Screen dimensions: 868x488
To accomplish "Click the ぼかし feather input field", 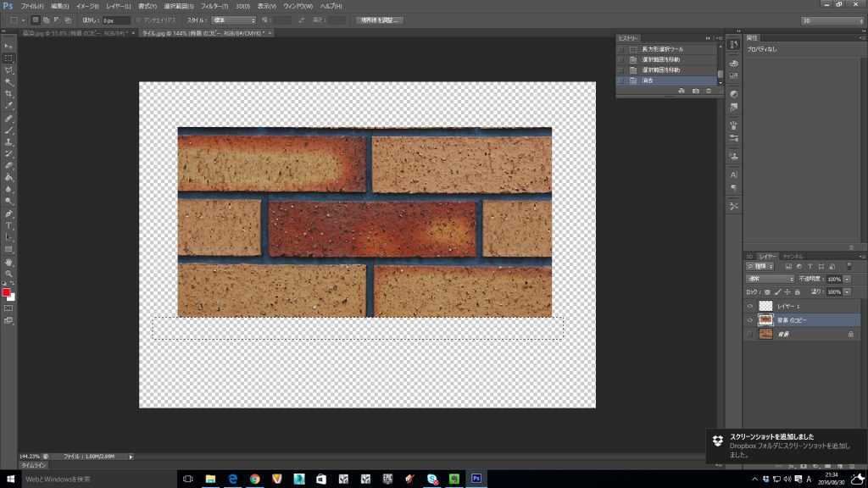I will [x=116, y=19].
